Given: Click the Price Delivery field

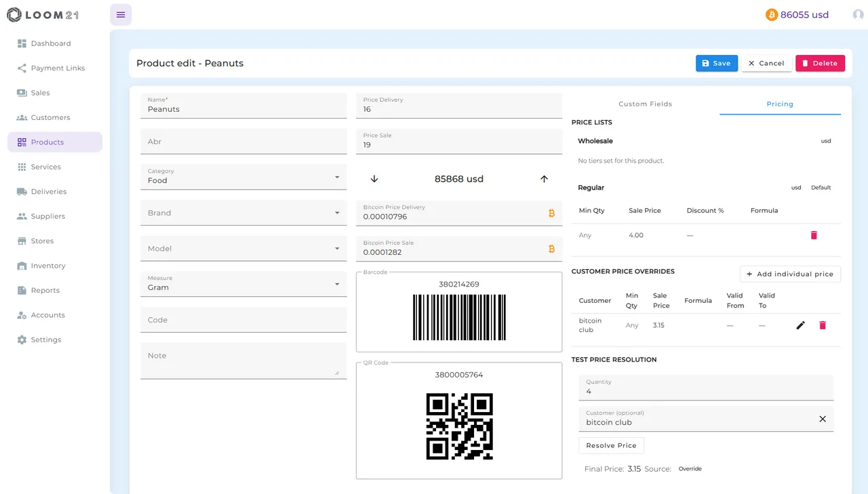Looking at the screenshot, I should tap(459, 106).
